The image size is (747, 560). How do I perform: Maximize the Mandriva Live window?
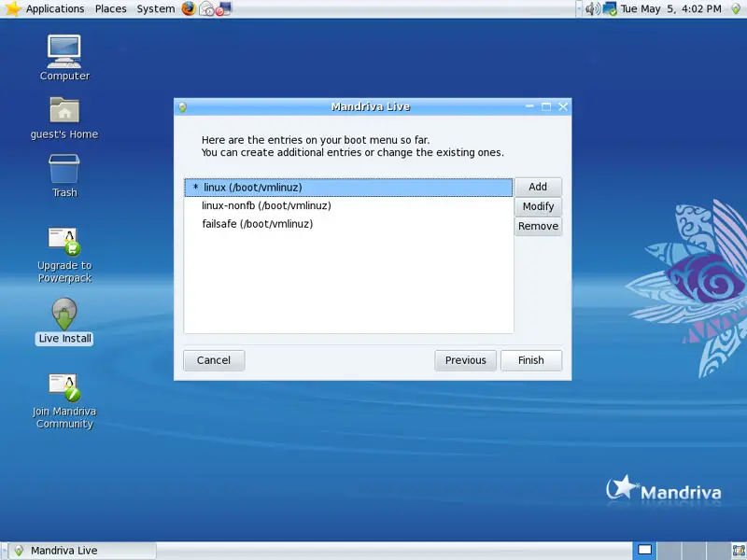point(546,106)
